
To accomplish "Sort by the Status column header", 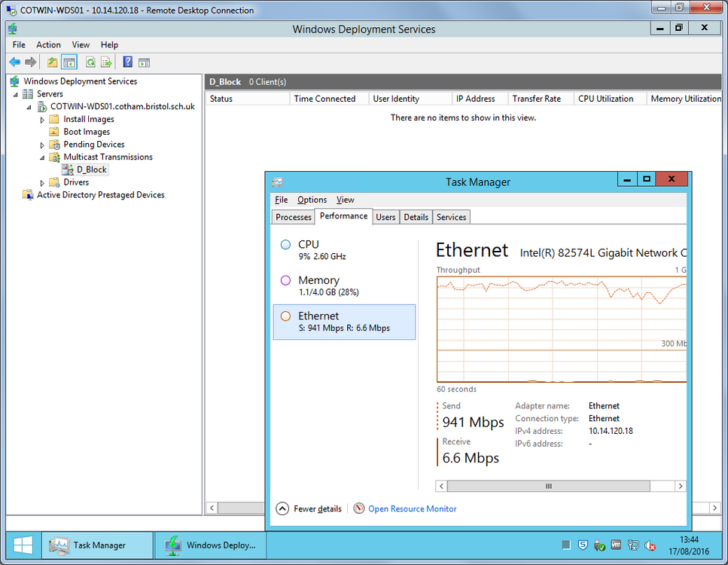I will (248, 99).
